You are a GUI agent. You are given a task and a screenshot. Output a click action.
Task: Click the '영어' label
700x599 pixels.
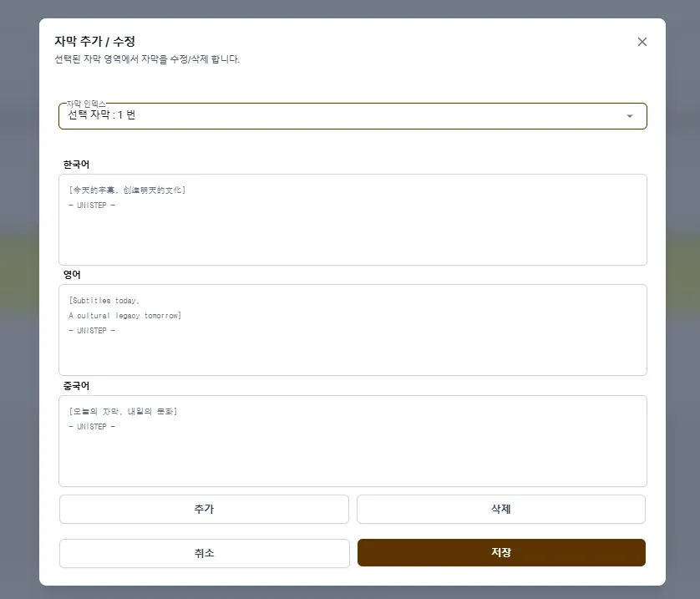[72, 275]
